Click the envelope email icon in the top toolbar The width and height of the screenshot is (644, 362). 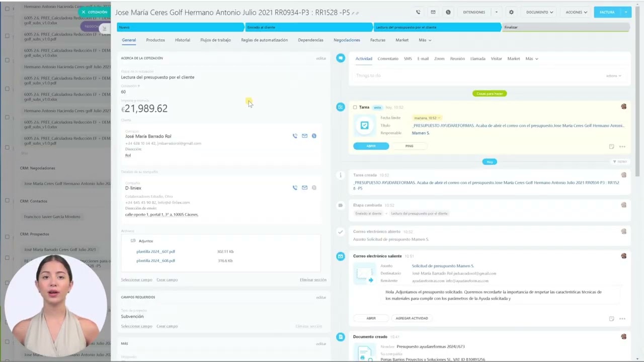(x=433, y=12)
